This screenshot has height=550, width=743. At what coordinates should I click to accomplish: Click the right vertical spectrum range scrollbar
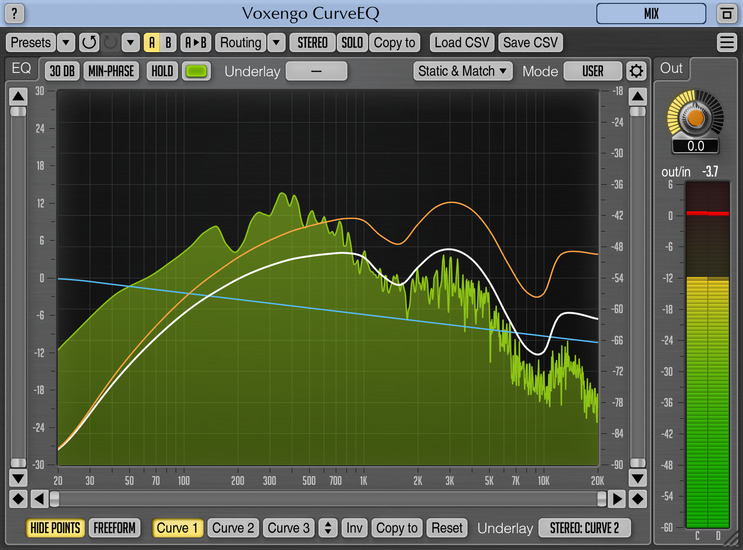[637, 287]
